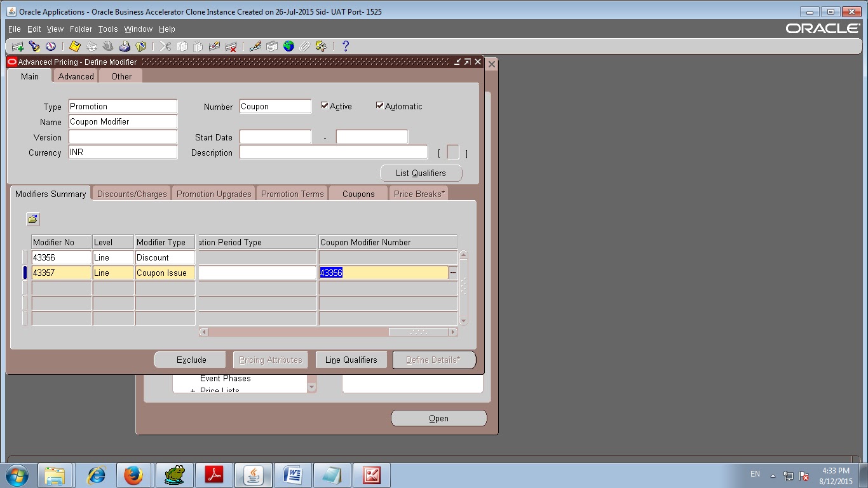
Task: Click the Attachments paperclip icon
Action: (x=305, y=46)
